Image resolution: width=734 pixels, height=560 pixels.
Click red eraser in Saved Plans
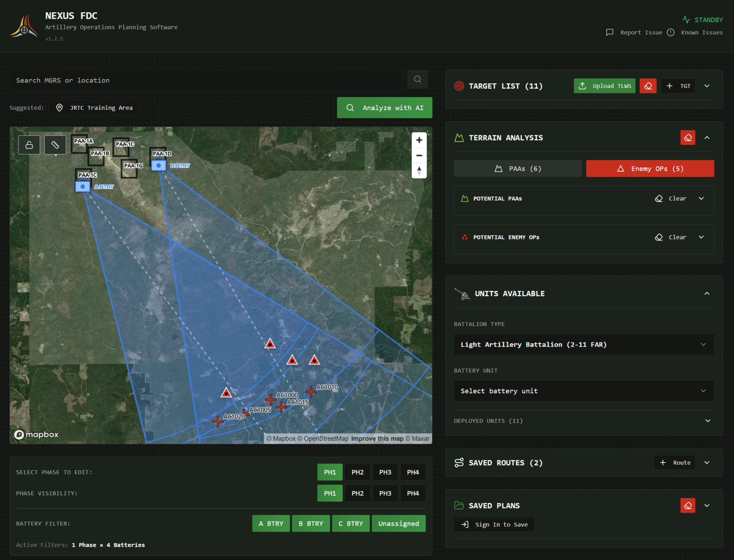(x=687, y=505)
